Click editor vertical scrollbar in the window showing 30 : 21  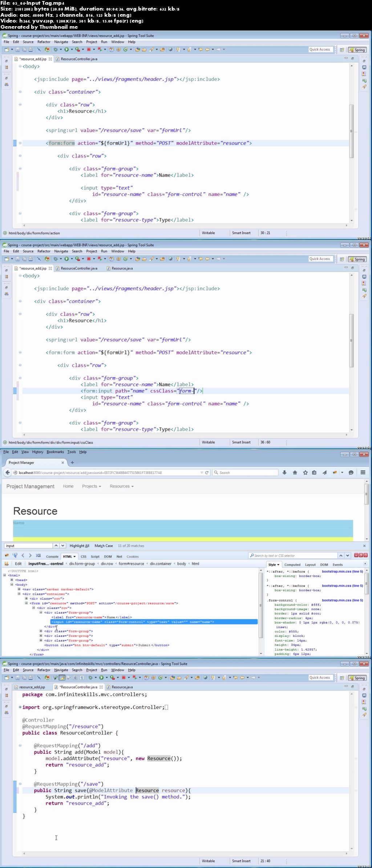pyautogui.click(x=351, y=131)
